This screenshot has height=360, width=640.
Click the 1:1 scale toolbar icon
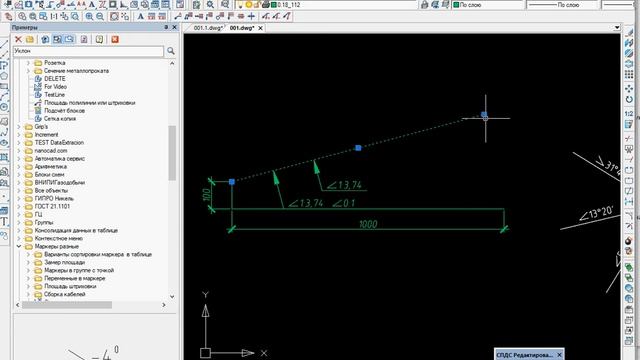point(54,16)
